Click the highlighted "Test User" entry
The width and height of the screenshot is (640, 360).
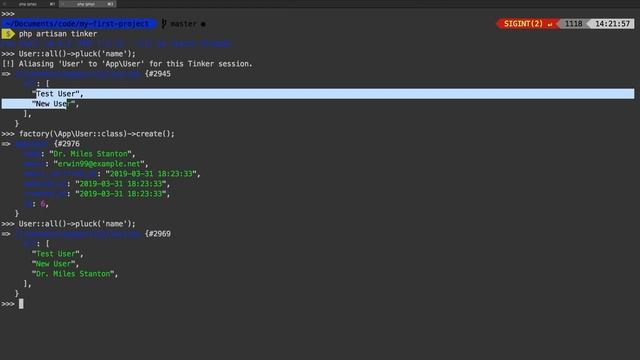point(58,94)
